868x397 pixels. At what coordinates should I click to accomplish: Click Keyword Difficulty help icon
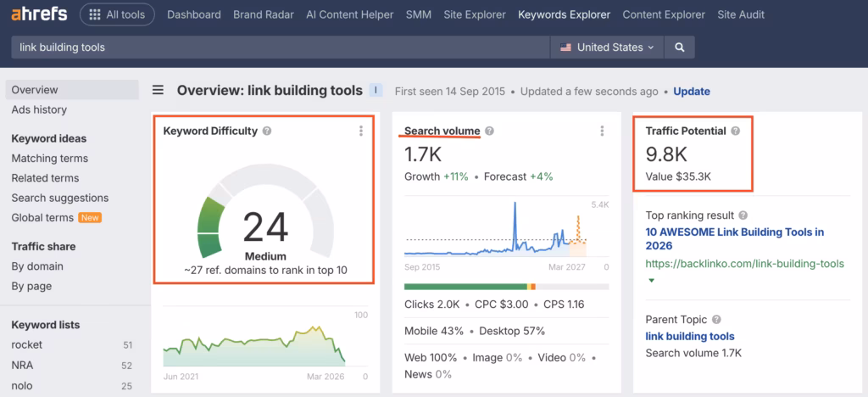(267, 131)
